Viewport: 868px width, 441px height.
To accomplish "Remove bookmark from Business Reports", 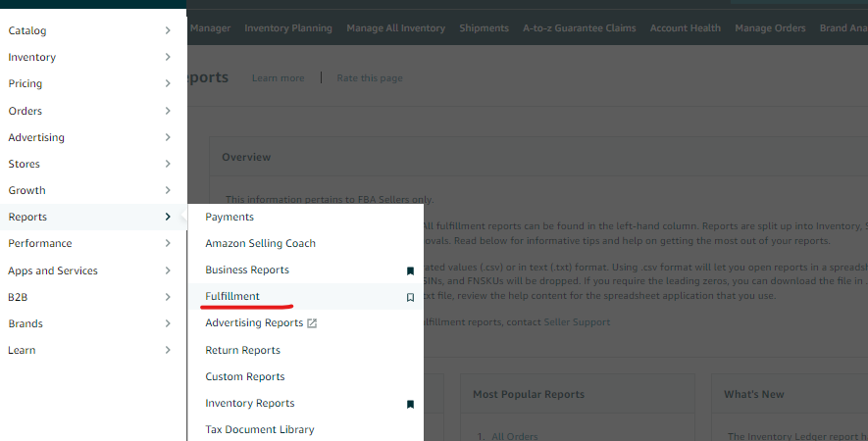I will coord(410,271).
